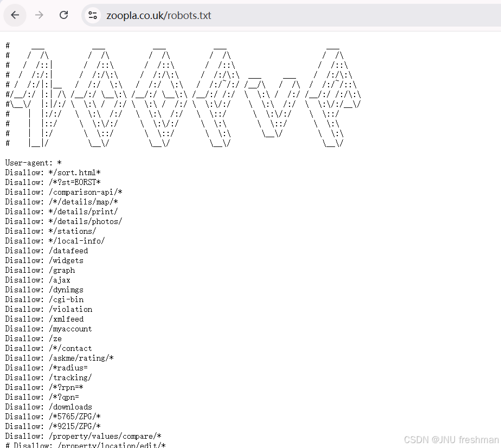Click the 'Disallow: */details/photos/' line

(x=64, y=221)
